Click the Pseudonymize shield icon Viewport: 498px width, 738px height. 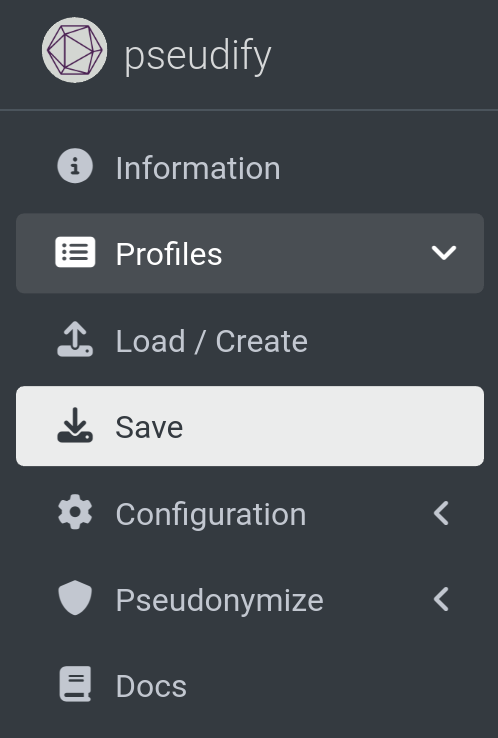(x=75, y=598)
